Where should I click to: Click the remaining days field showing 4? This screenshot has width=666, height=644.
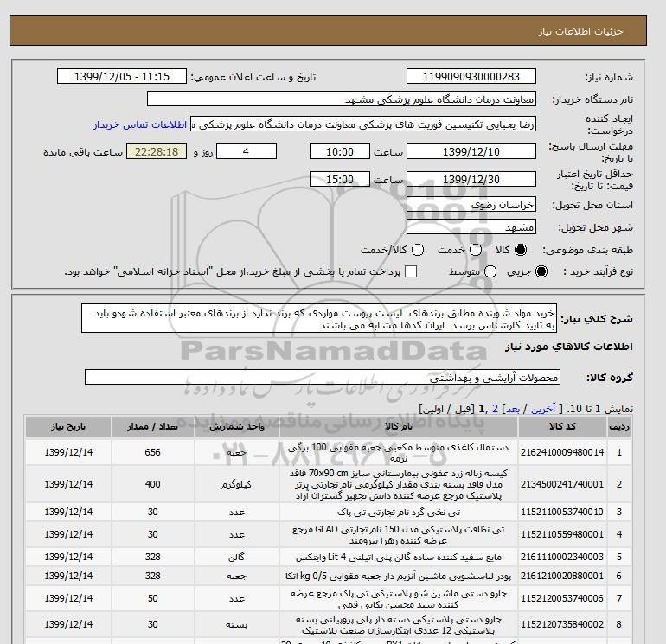click(x=247, y=151)
